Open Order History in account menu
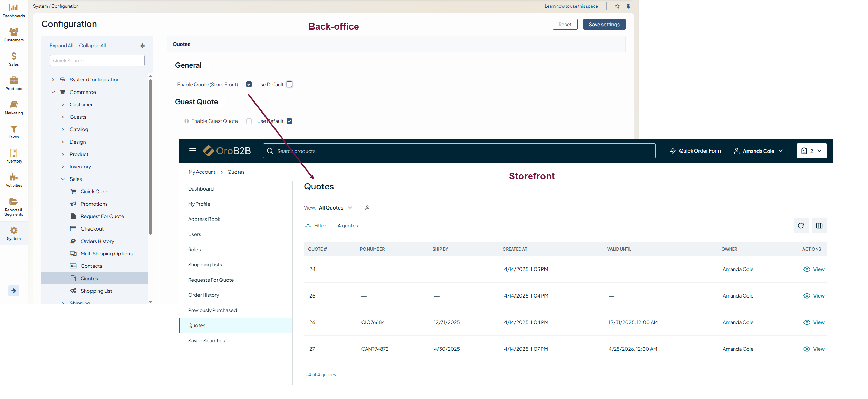868x399 pixels. (x=203, y=295)
